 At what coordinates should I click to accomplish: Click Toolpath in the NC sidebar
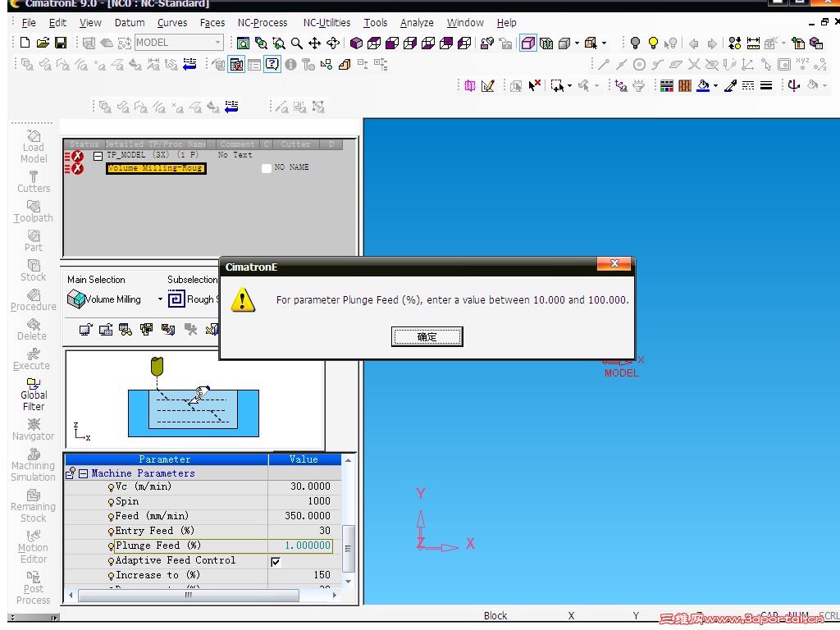point(33,212)
